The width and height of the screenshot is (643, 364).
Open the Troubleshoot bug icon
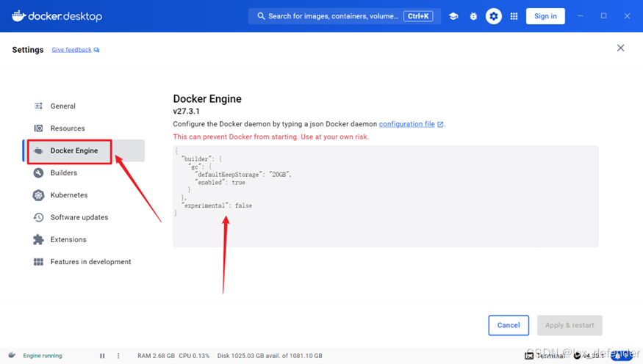(x=473, y=16)
